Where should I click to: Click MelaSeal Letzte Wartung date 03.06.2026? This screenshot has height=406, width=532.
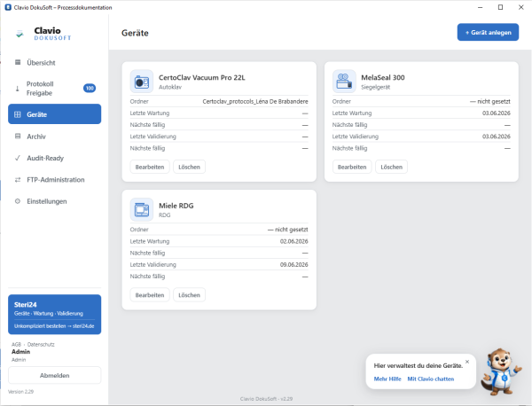point(496,113)
